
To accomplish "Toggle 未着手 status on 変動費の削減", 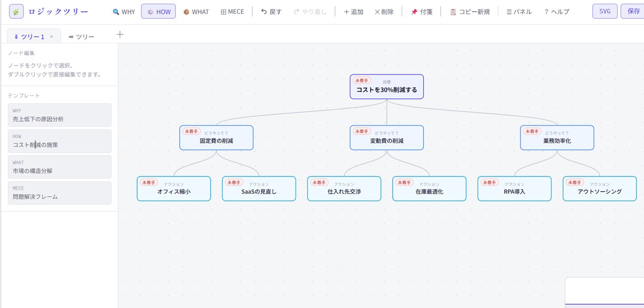I will (x=362, y=132).
